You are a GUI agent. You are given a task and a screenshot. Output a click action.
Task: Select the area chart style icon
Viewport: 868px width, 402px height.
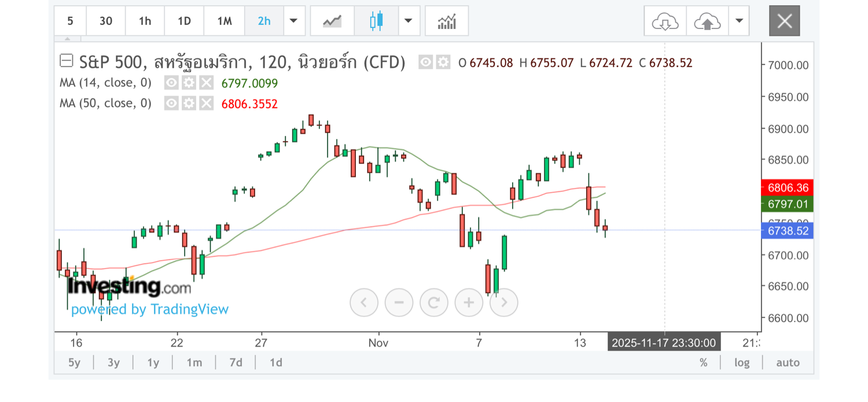pos(332,21)
